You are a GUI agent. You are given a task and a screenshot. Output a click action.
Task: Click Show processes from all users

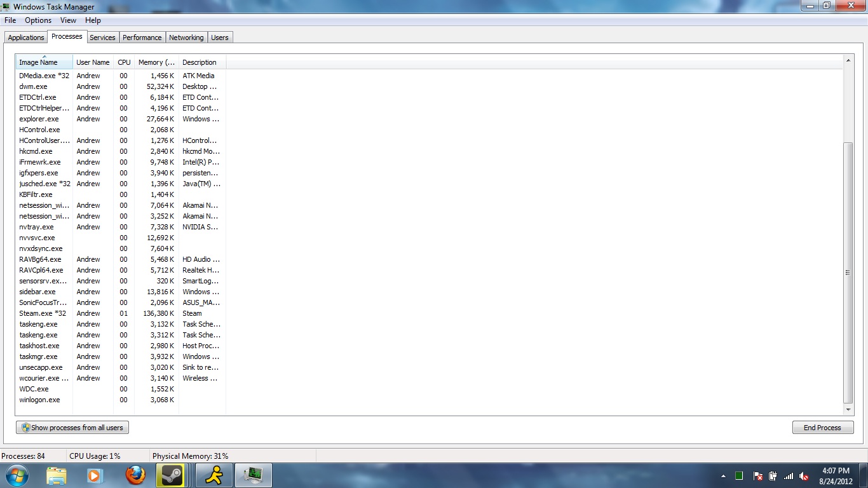point(72,428)
